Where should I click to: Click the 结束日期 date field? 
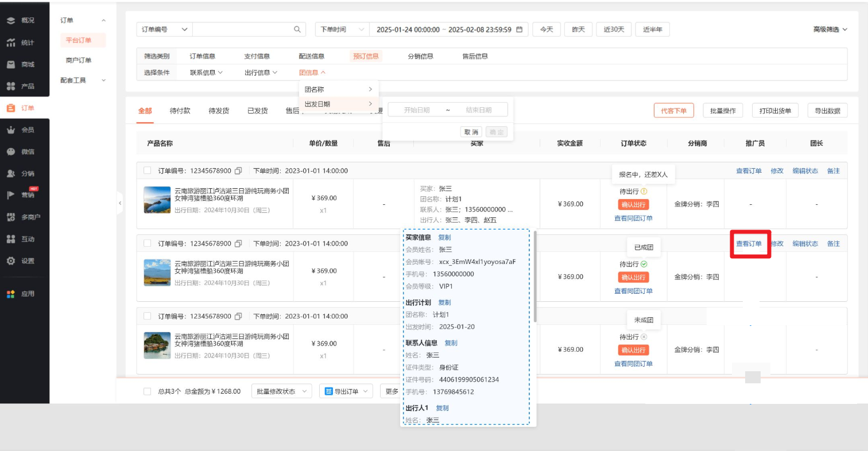point(479,110)
